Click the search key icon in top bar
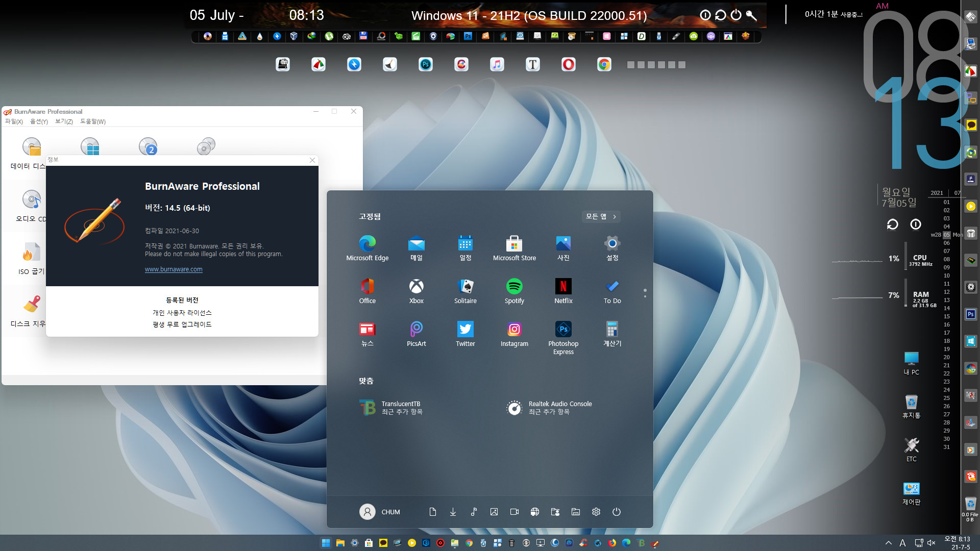This screenshot has width=980, height=551. click(751, 15)
